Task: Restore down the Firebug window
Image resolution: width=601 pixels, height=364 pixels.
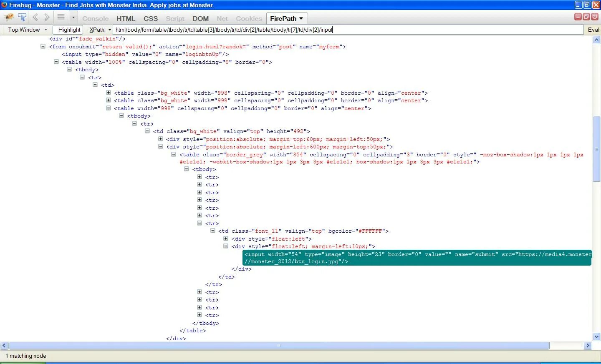Action: pos(587,5)
